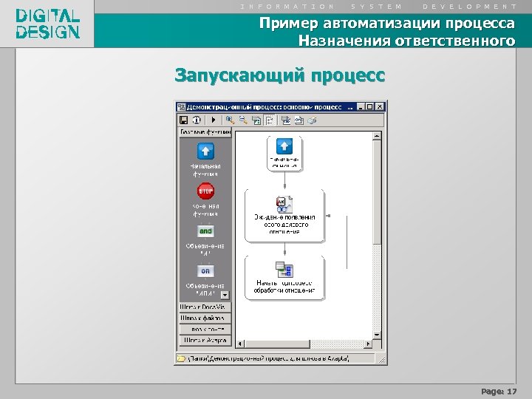Maximize the demonstration process window
532x399 pixels.
370,107
